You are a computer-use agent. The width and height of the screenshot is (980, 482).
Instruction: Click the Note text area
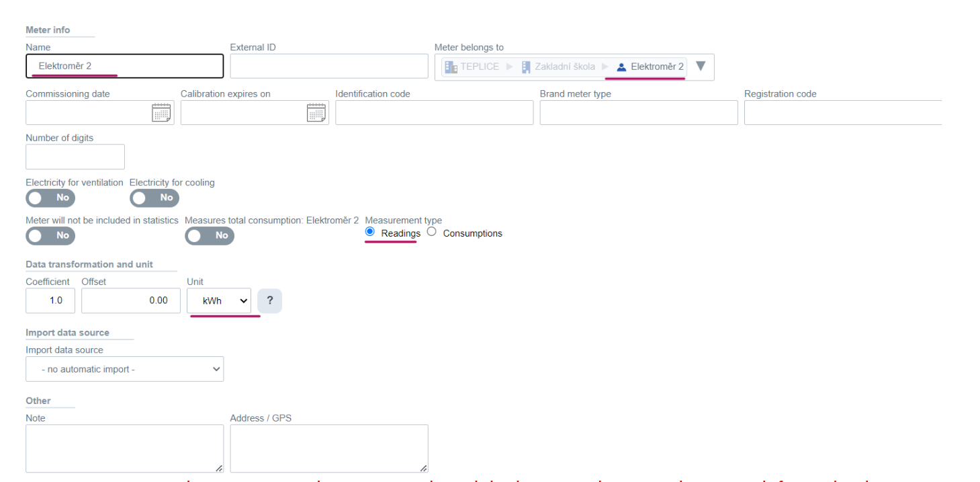point(124,448)
